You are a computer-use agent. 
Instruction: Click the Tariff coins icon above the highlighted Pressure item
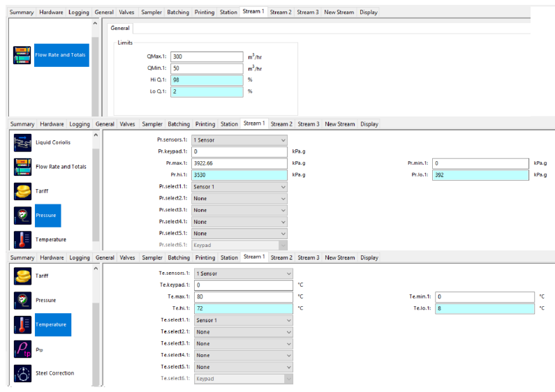coord(22,191)
